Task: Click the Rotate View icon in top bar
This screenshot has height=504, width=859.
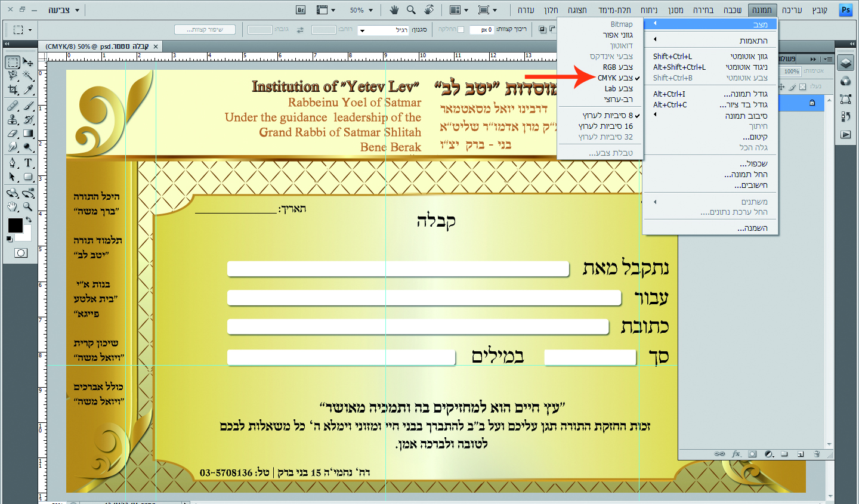Action: tap(429, 10)
